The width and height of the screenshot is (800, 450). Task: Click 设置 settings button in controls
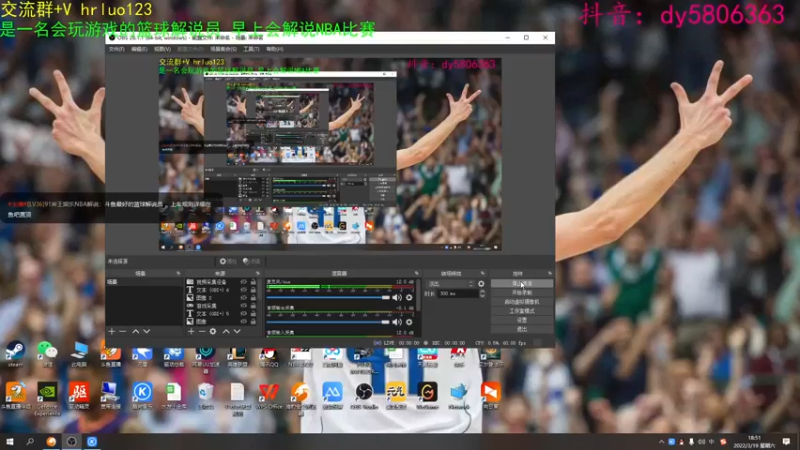(521, 320)
